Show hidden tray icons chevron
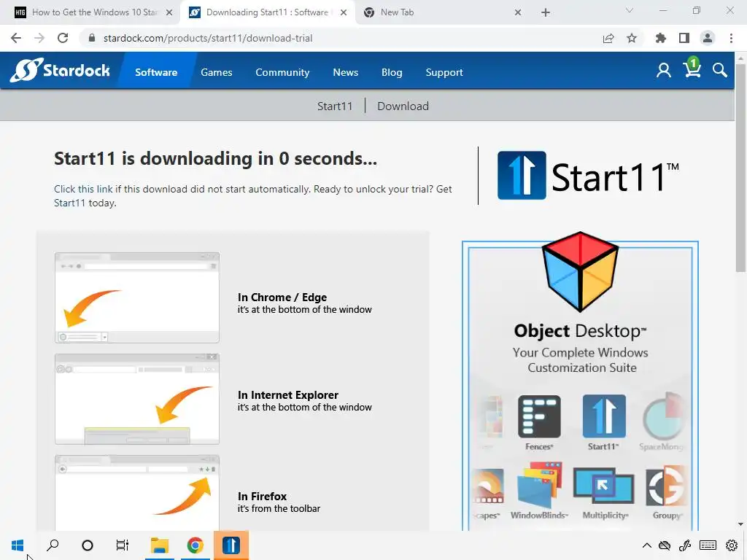The height and width of the screenshot is (560, 747). pos(646,545)
